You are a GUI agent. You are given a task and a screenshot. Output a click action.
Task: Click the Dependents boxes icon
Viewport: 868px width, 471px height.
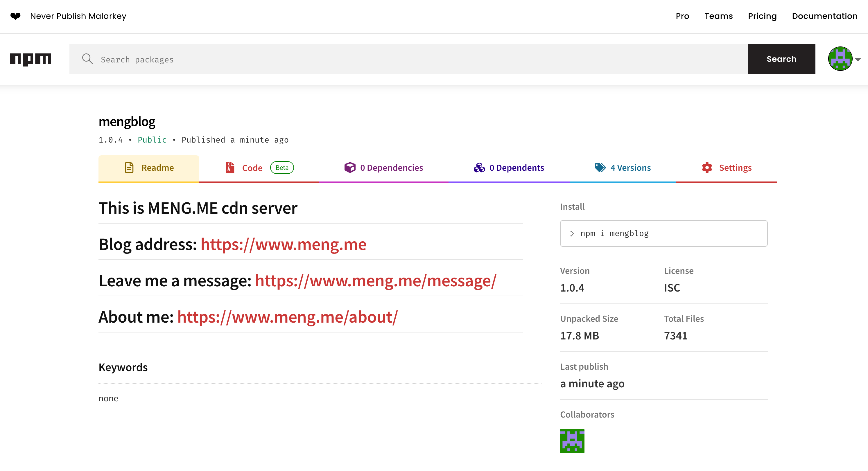479,168
